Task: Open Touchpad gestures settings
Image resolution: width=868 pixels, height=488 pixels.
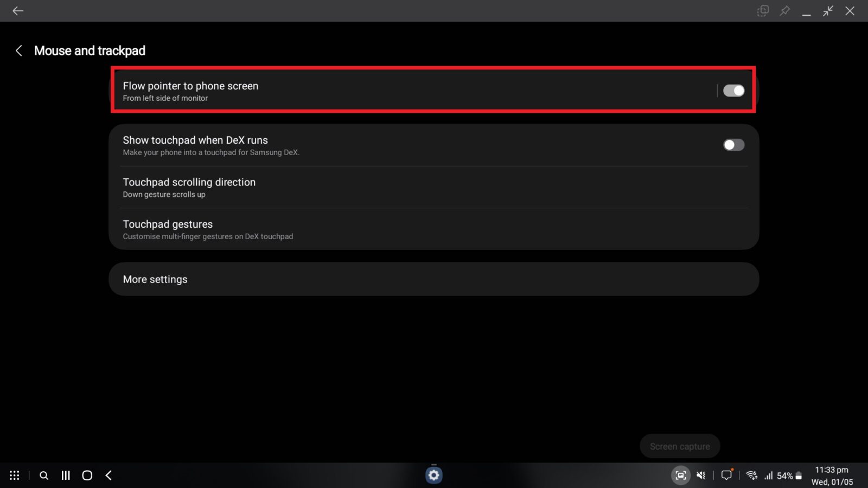Action: click(x=433, y=229)
